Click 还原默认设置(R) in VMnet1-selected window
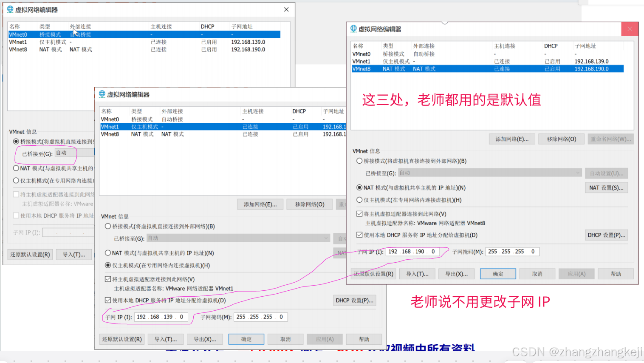The width and height of the screenshot is (644, 363). point(122,339)
